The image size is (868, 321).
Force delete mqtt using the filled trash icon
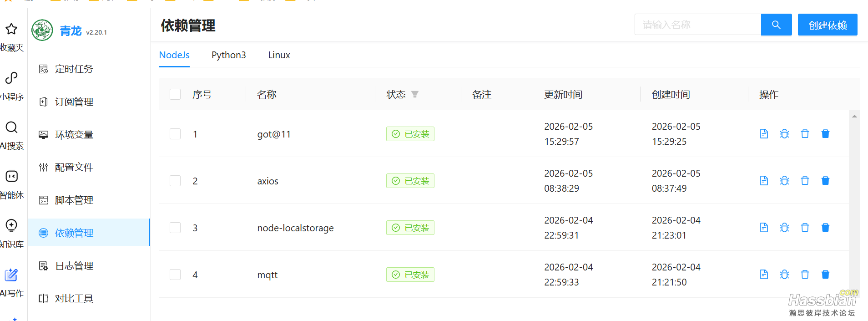coord(825,275)
